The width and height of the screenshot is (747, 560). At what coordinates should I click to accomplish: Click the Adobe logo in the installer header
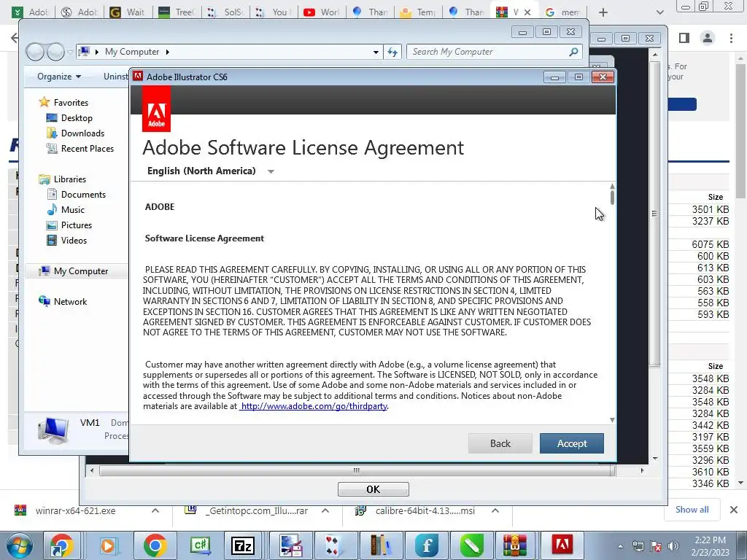click(x=156, y=109)
